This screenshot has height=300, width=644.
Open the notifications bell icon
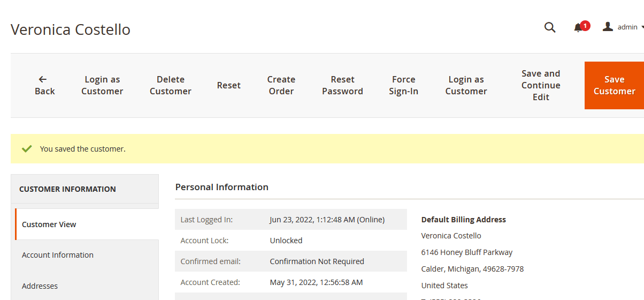point(578,28)
